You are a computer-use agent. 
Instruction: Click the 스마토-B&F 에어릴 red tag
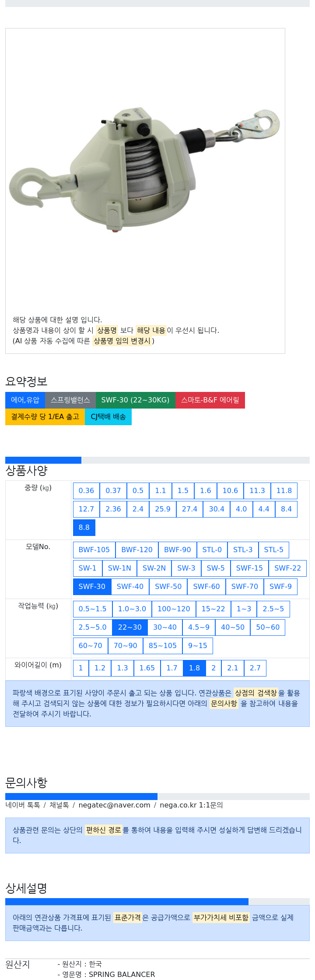tap(210, 400)
